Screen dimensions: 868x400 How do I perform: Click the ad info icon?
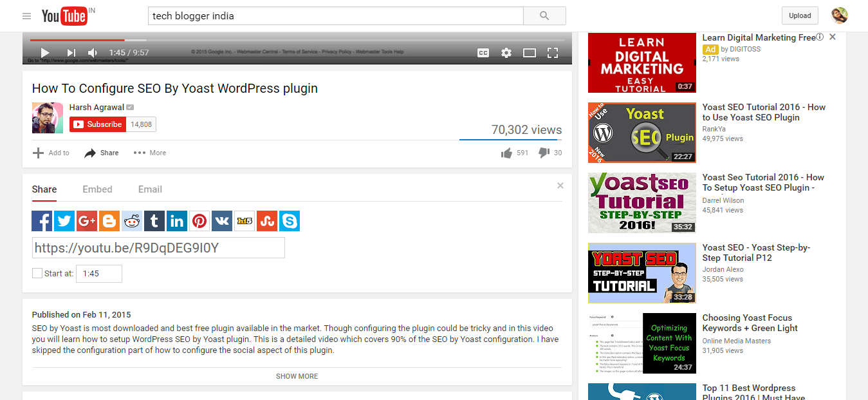click(820, 37)
